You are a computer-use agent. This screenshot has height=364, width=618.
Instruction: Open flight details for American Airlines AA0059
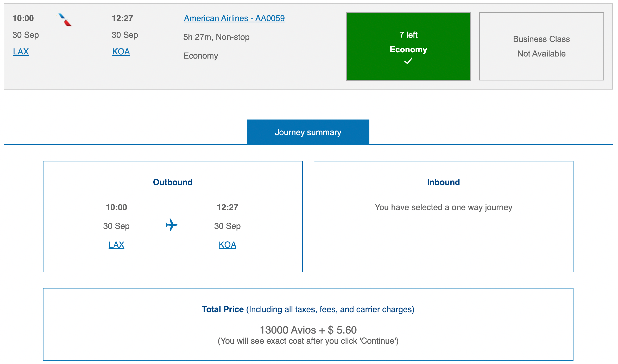(x=234, y=18)
